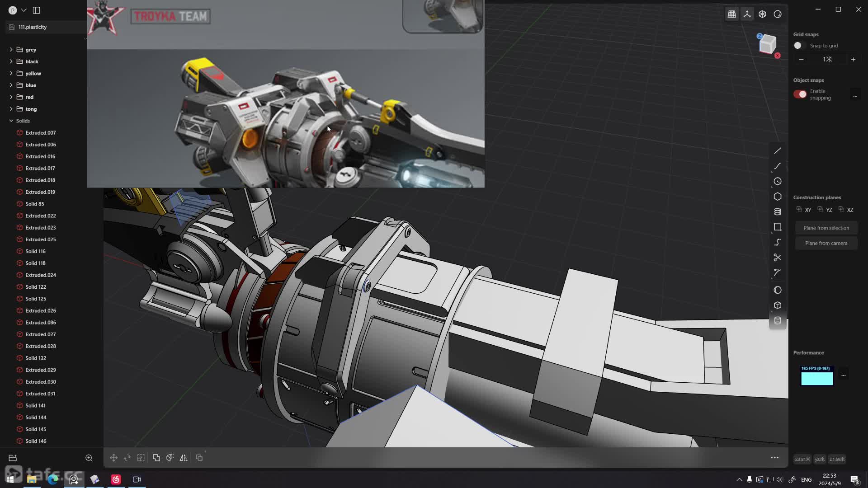
Task: Open Object snaps more options
Action: [x=855, y=96]
